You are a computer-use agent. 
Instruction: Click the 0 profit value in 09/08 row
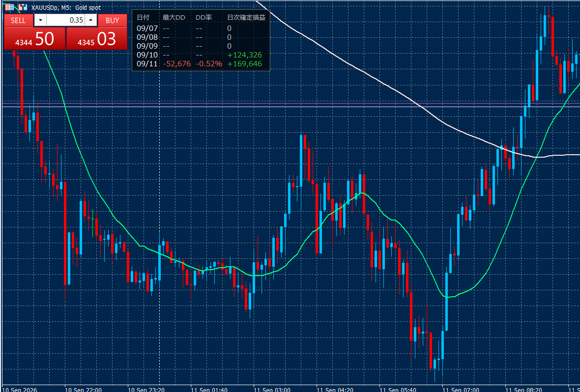click(x=230, y=37)
